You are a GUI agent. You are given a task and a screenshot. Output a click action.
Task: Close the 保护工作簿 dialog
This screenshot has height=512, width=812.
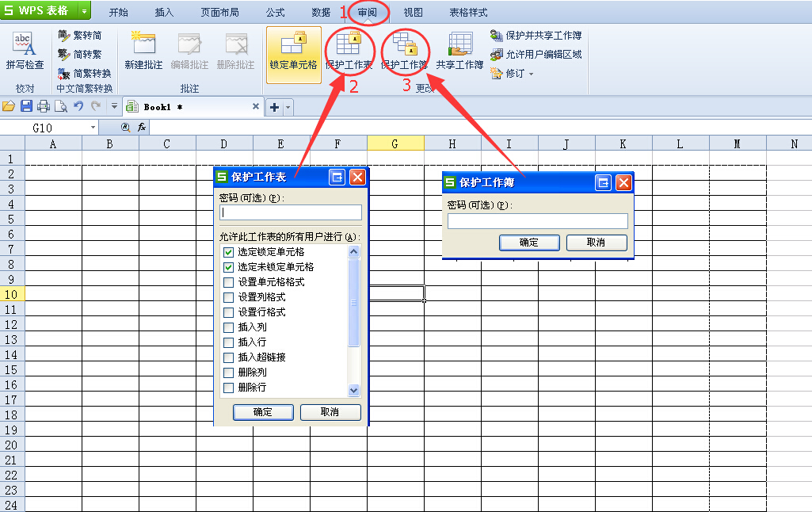[x=623, y=182]
